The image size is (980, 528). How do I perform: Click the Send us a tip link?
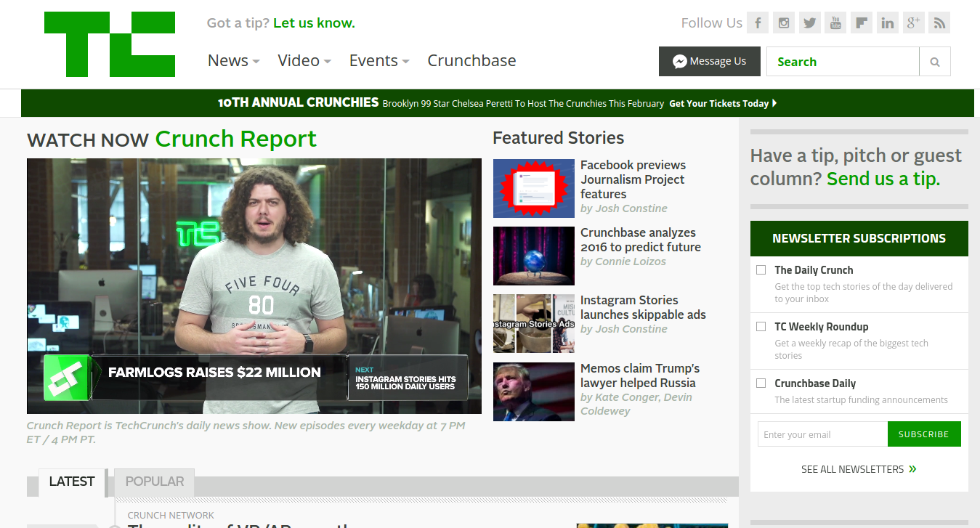pos(883,179)
